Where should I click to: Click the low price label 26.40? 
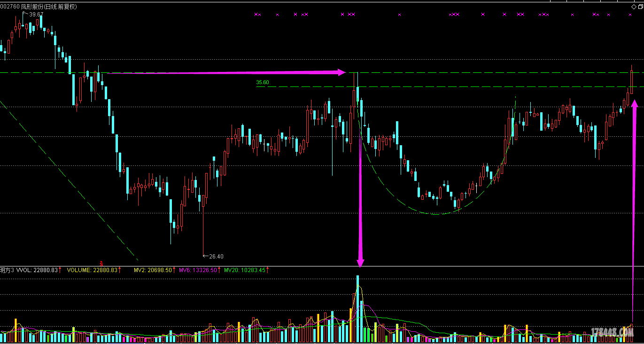216,257
